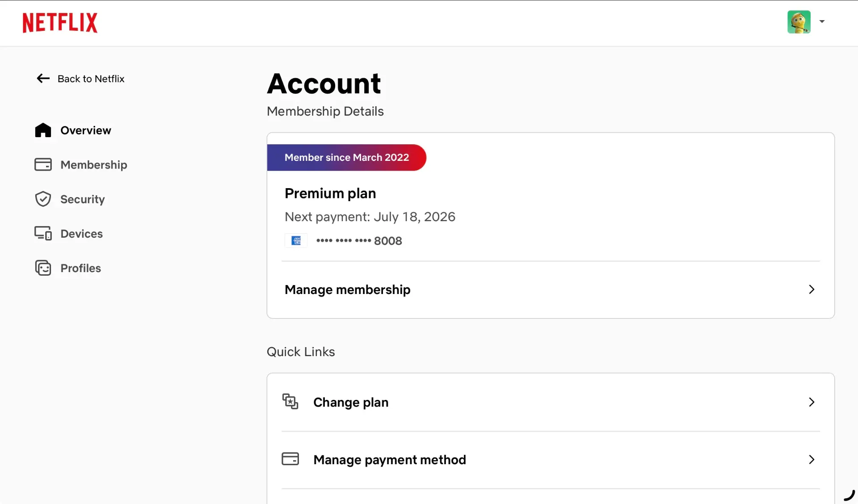
Task: Click the Profiles smiley icon
Action: click(43, 268)
